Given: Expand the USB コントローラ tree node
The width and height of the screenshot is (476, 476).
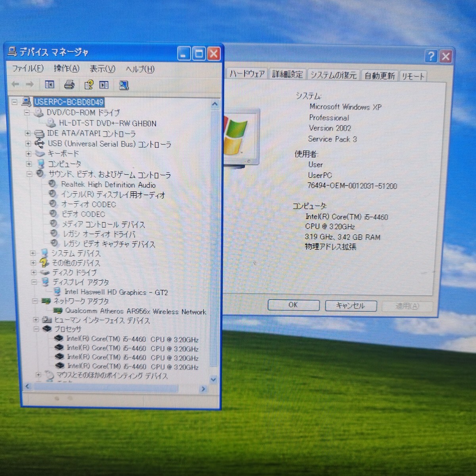Looking at the screenshot, I should (28, 144).
